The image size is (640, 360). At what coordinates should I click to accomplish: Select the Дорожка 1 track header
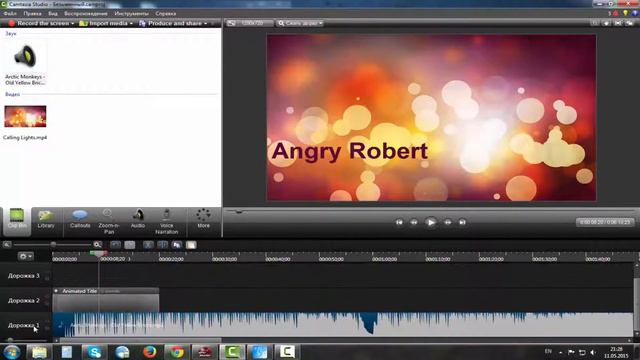pos(23,325)
